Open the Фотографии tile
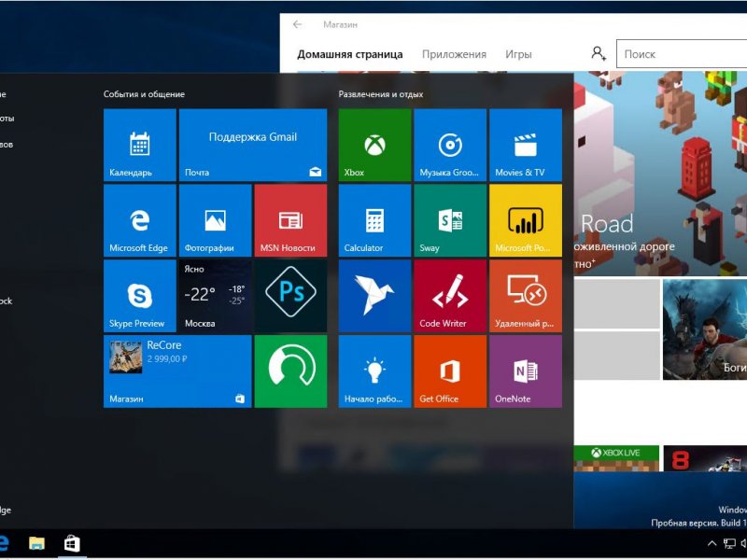The height and width of the screenshot is (560, 747). (x=216, y=220)
